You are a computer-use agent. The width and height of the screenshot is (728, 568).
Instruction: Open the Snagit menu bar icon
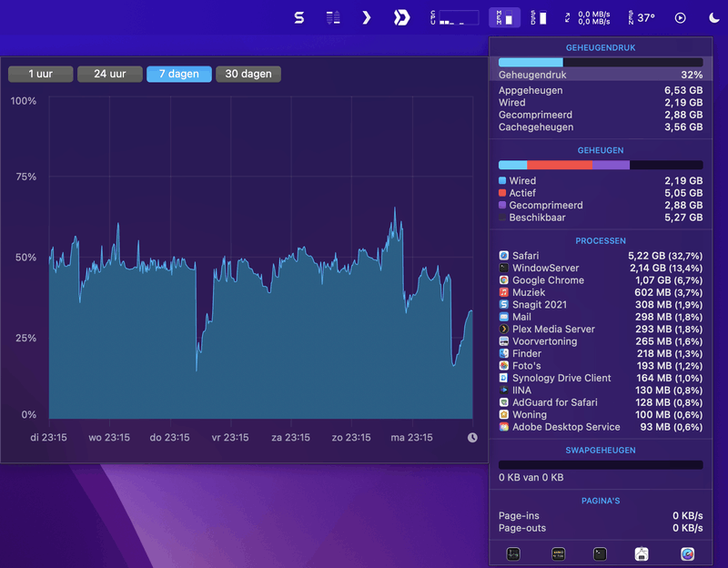[x=299, y=18]
